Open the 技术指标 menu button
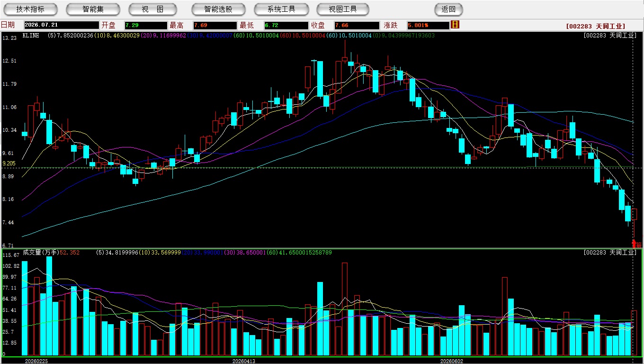The image size is (644, 364). tap(30, 9)
